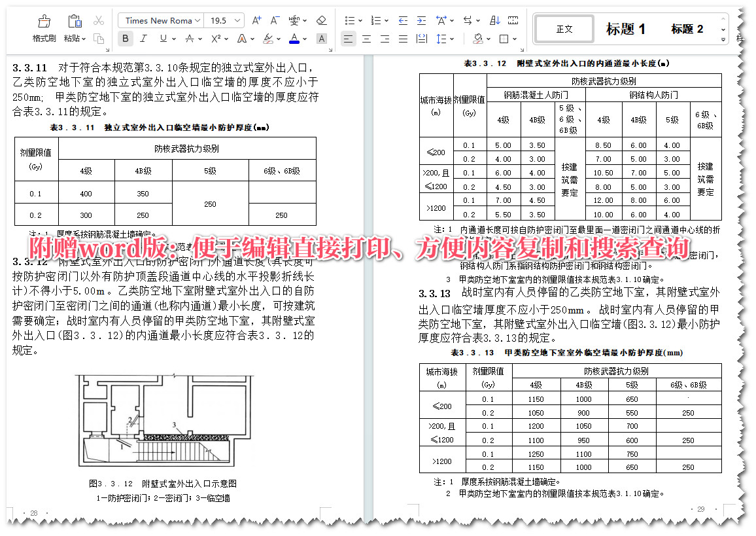Screen dimensions: 756x536
Task: Pick a highlight color from the highlighter swatch
Action: point(269,39)
